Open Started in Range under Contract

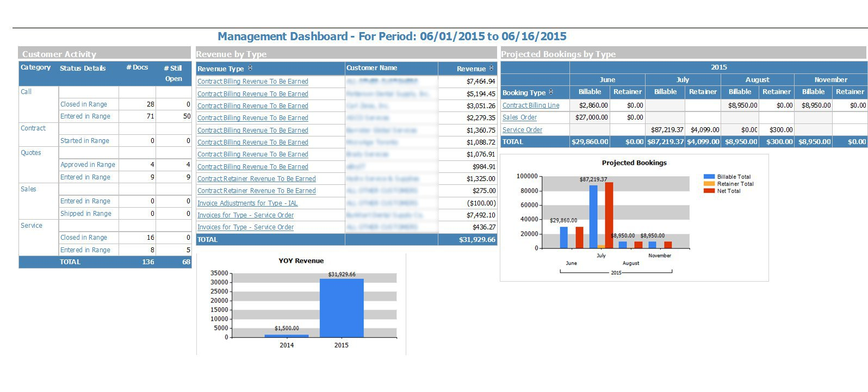[x=84, y=141]
